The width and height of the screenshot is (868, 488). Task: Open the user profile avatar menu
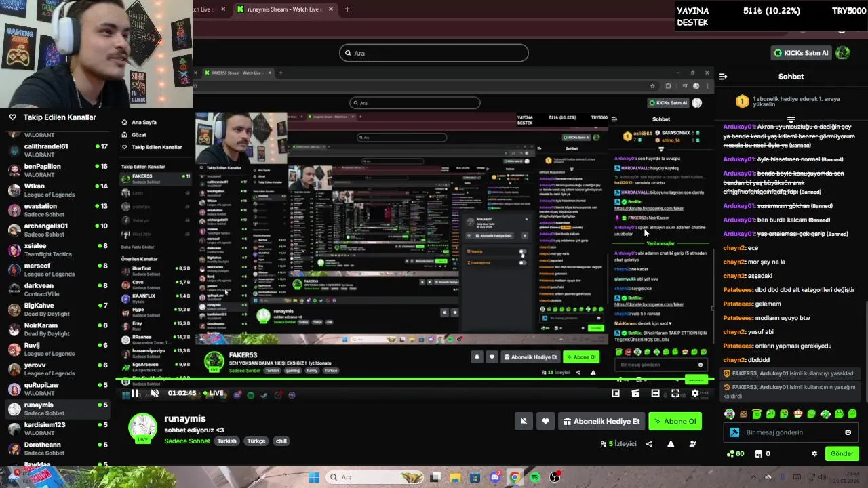coord(843,53)
